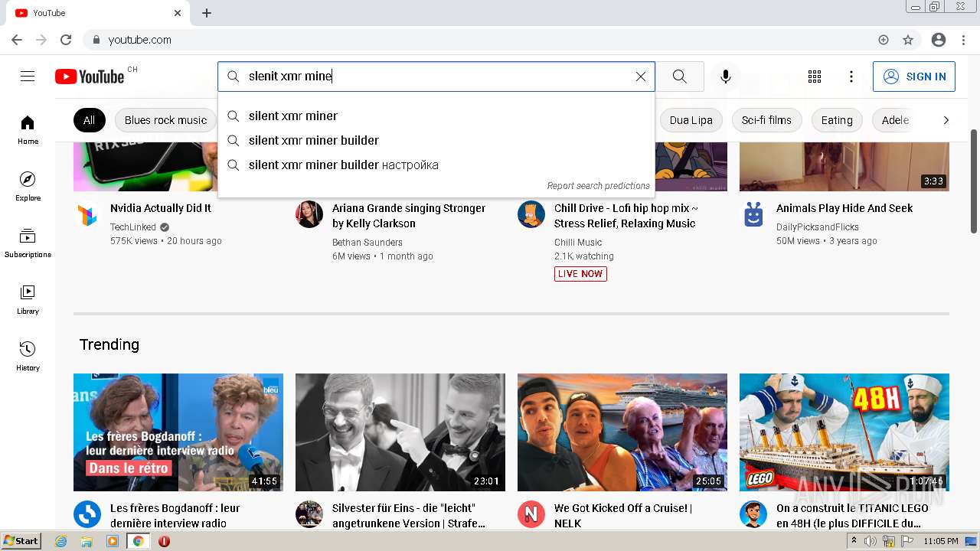Open Subscriptions in sidebar

28,243
